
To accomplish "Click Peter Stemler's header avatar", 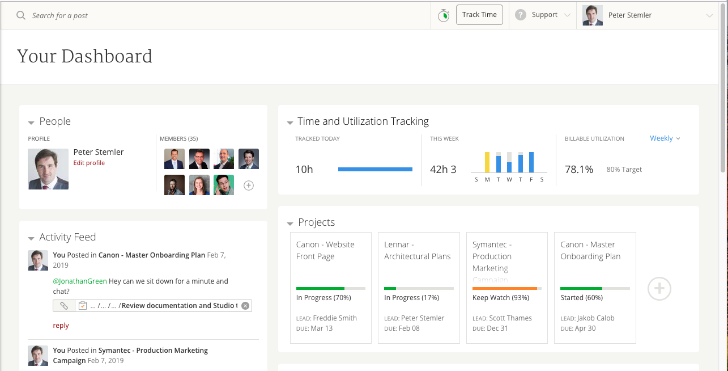I will click(x=593, y=15).
